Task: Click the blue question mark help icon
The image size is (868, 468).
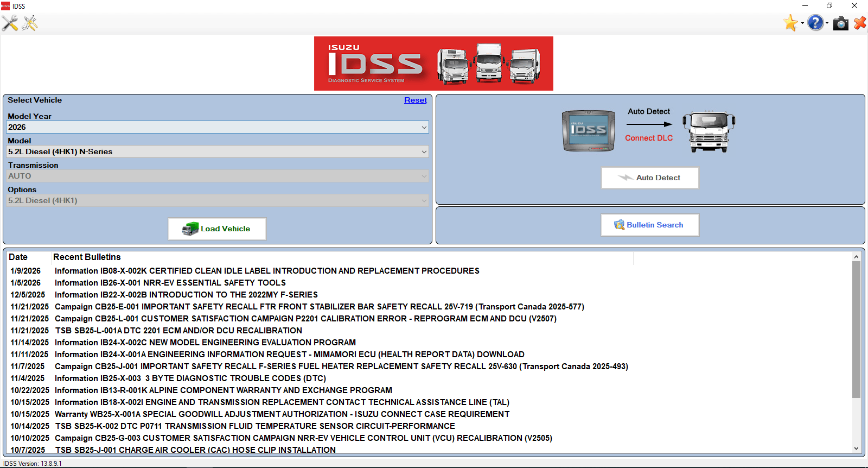Action: coord(815,23)
